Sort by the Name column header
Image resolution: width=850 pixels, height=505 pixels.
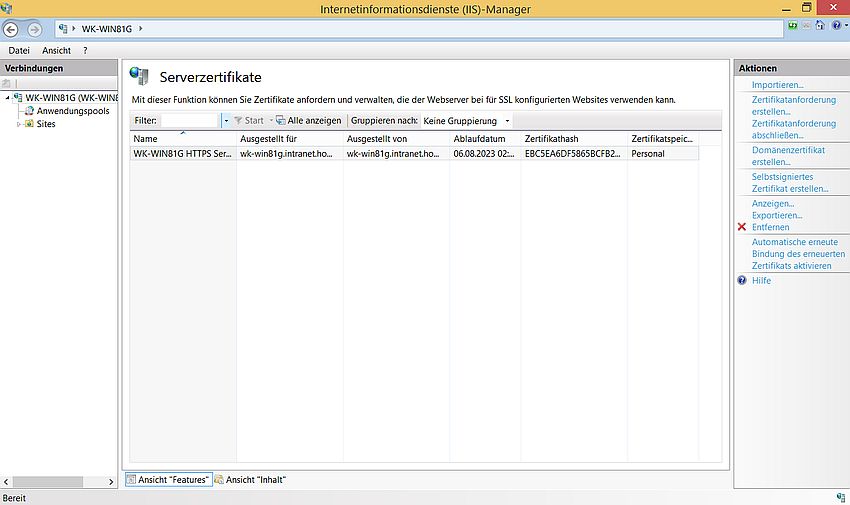click(183, 139)
